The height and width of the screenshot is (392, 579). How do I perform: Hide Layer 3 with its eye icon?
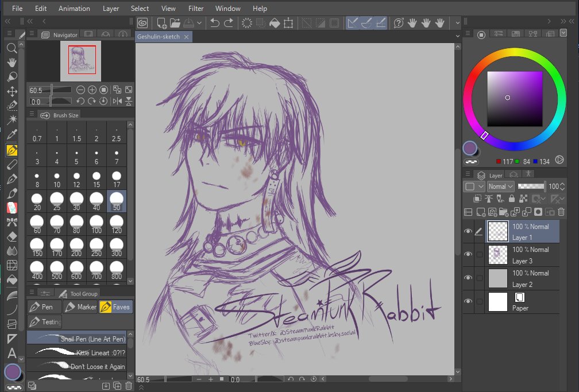(468, 254)
